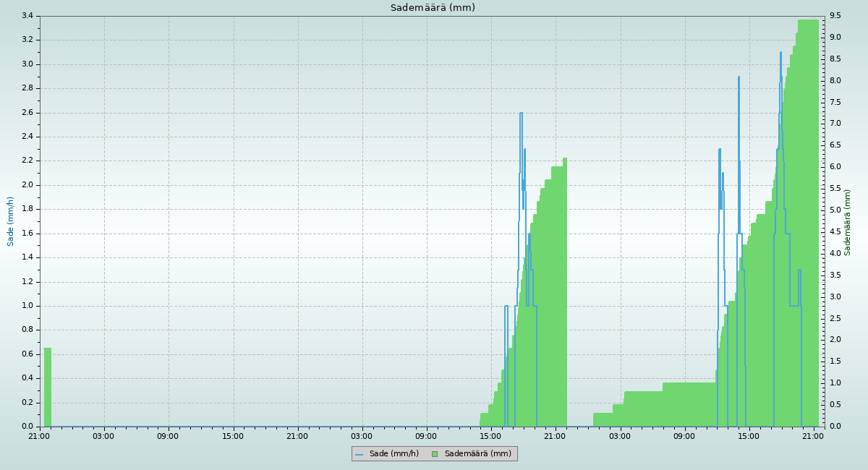The width and height of the screenshot is (868, 470).
Task: Click the vertical Sade (mm/h) left axis title
Action: pos(11,221)
